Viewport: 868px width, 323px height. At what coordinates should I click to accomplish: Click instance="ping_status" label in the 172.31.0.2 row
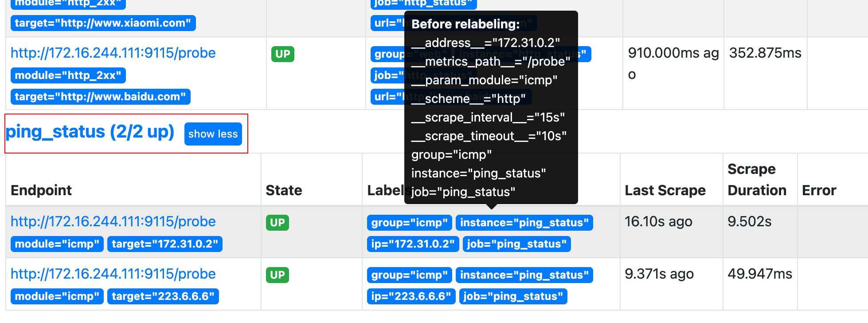point(524,223)
